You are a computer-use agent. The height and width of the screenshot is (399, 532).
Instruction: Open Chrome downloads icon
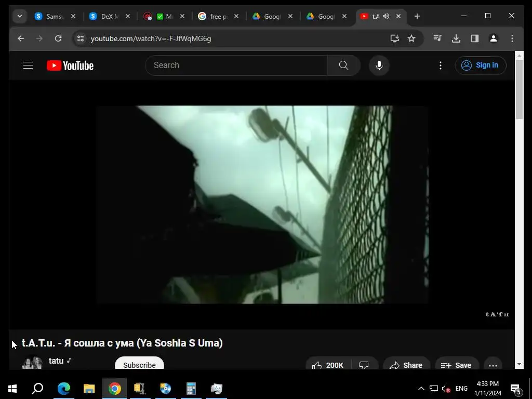tap(456, 38)
